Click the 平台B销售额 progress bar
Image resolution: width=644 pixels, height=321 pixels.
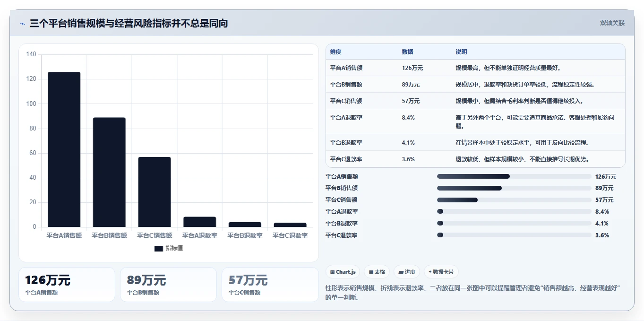[514, 188]
